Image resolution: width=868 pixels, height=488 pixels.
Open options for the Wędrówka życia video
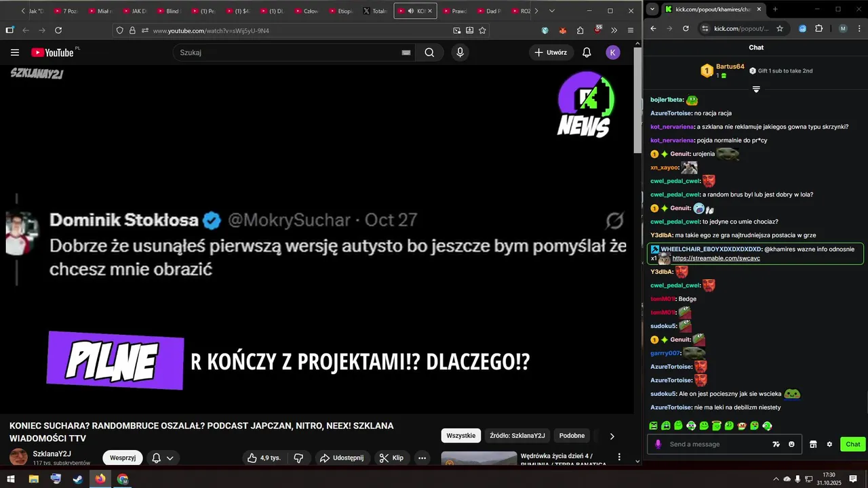(619, 457)
